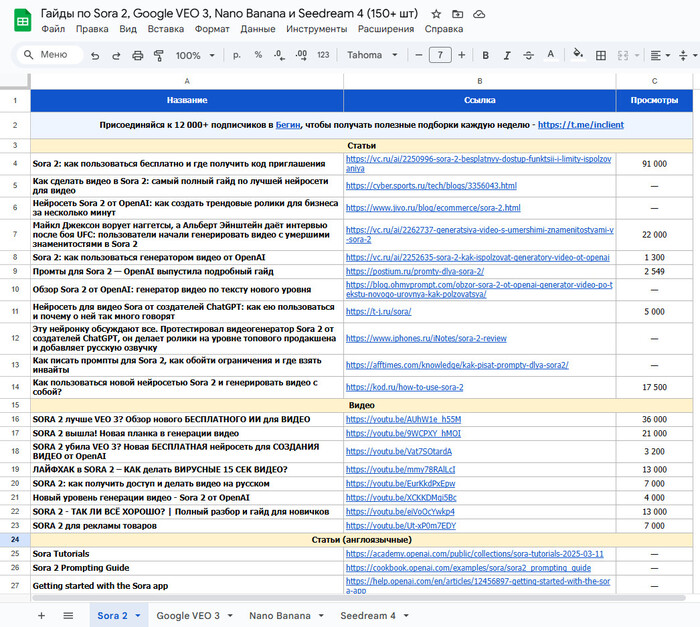
Task: Open the Tahoma font dropdown
Action: tap(372, 55)
